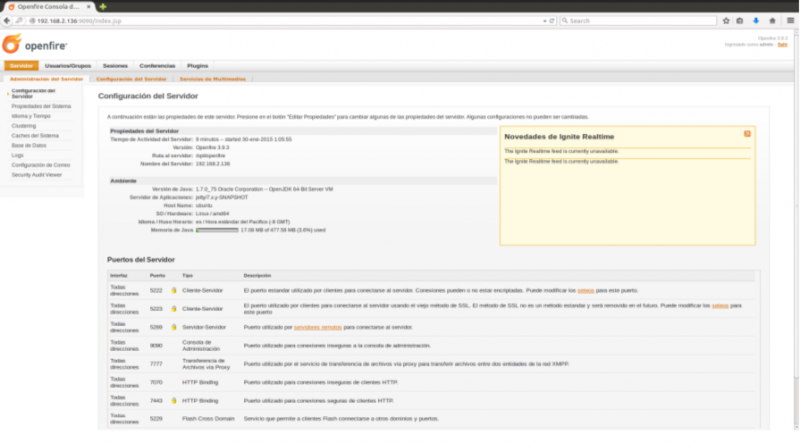Viewport: 800px width, 443px height.
Task: Bookmark this page with the star icon
Action: point(725,19)
